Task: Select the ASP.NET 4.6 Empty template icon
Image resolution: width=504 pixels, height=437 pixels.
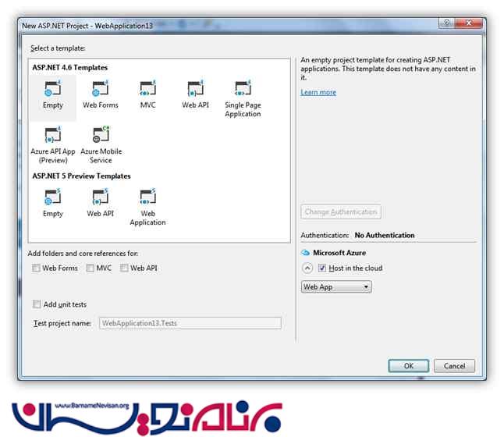Action: [53, 88]
